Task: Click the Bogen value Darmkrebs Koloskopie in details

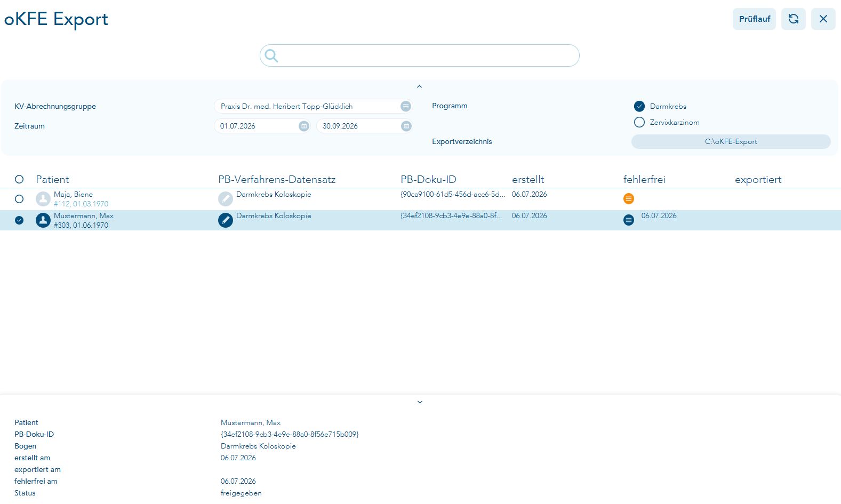Action: pos(258,446)
